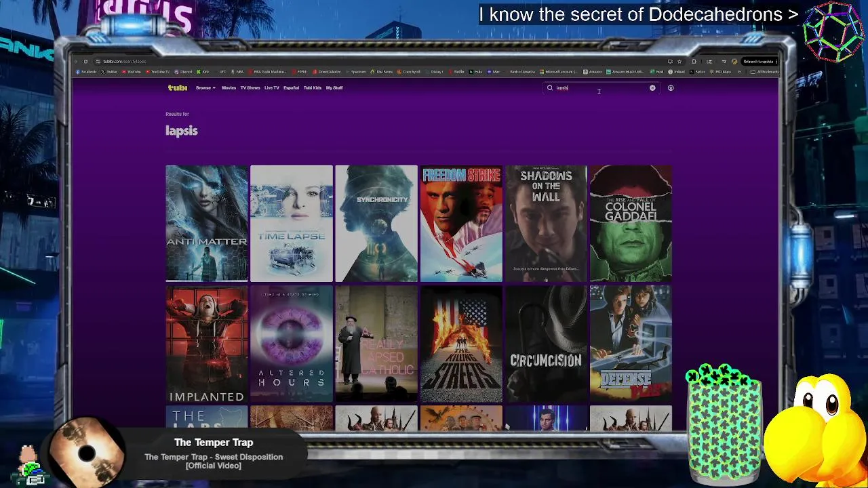Open the Bank of America bookmark
This screenshot has height=488, width=868.
point(519,72)
